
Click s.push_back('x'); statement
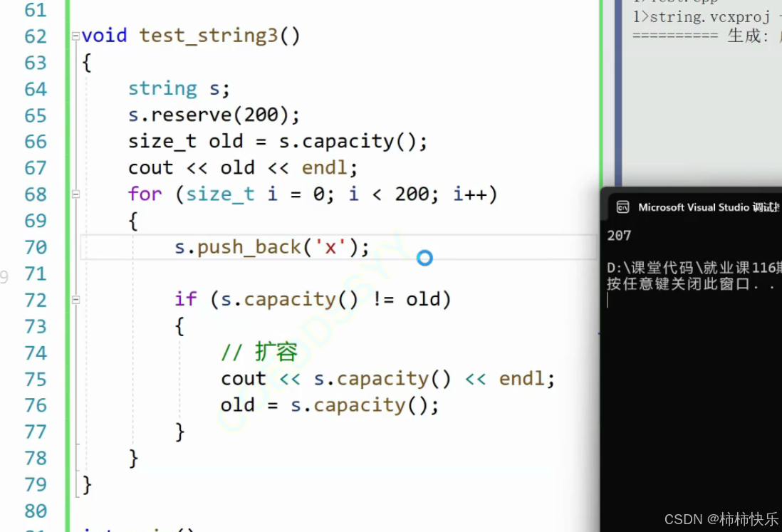coord(272,247)
